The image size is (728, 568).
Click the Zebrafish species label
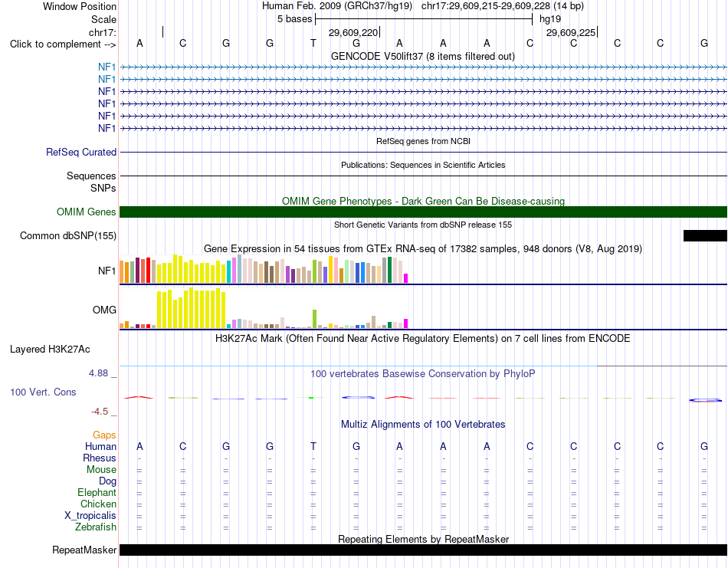click(x=96, y=527)
